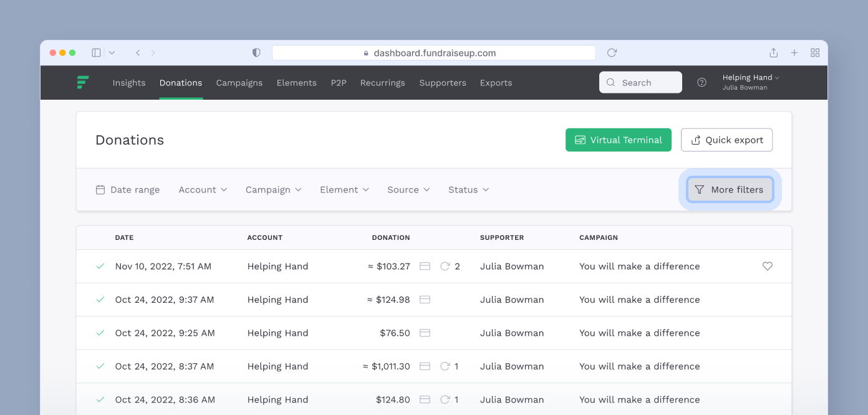Click the ≈ $1,011.30 donation amount
Viewport: 868px width, 415px height.
[x=387, y=366]
